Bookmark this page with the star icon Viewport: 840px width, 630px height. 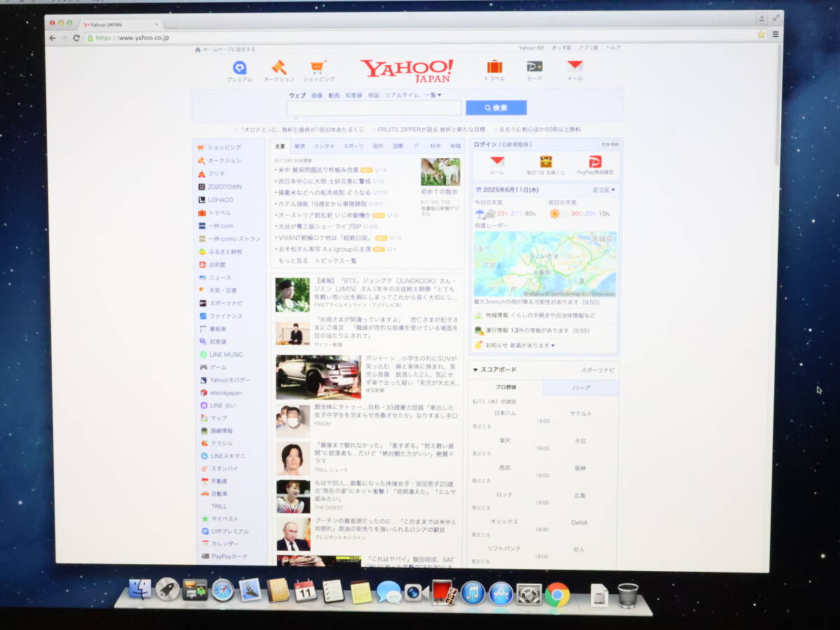(x=761, y=34)
